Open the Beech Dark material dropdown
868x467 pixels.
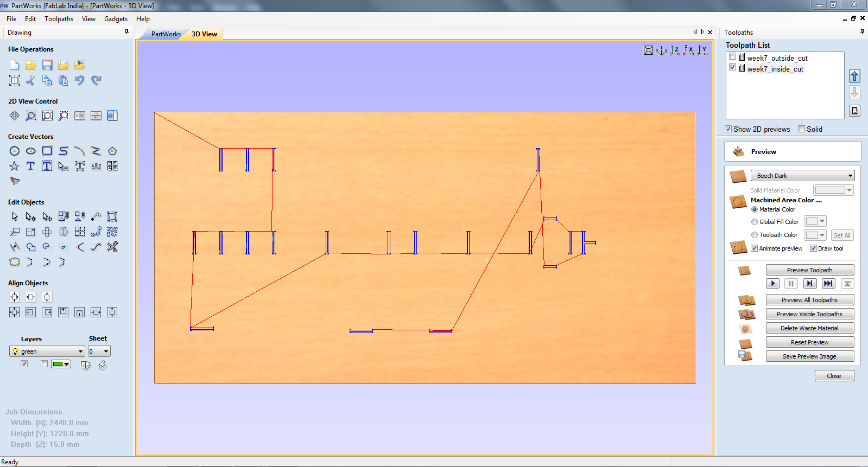[x=802, y=176]
